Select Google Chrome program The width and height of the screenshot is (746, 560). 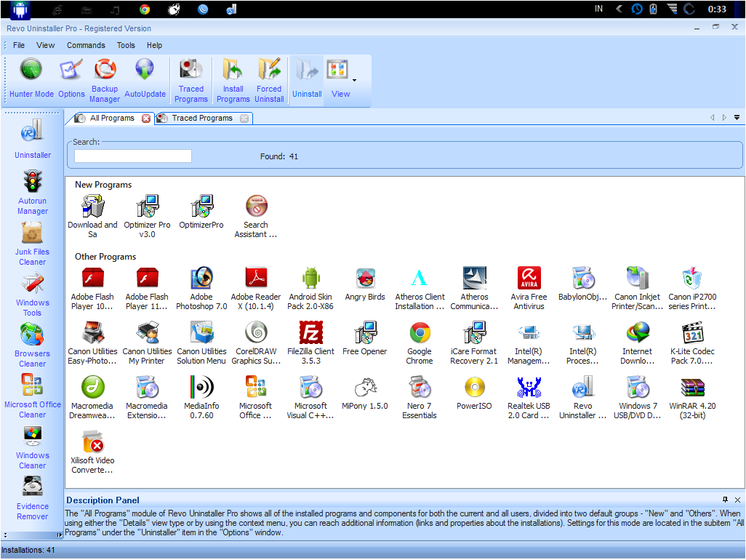click(419, 343)
